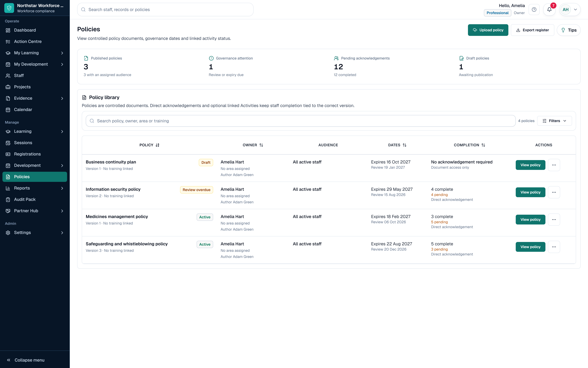Click the '4 pending' completion text
This screenshot has width=588, height=368.
pyautogui.click(x=439, y=195)
